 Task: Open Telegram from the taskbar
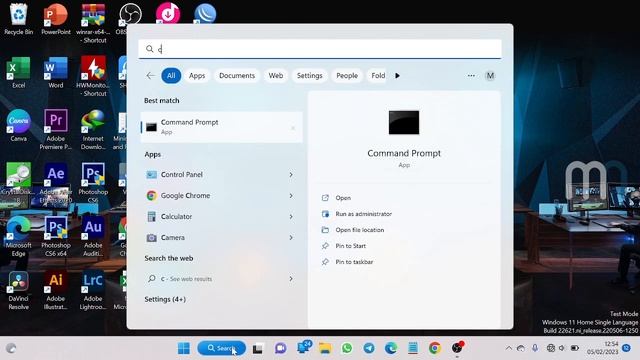(369, 348)
